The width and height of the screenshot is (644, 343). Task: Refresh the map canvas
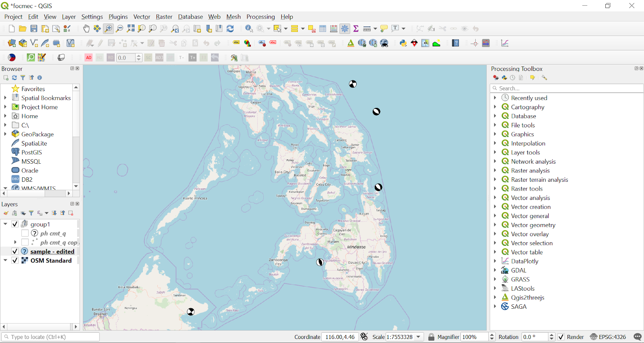tap(230, 29)
